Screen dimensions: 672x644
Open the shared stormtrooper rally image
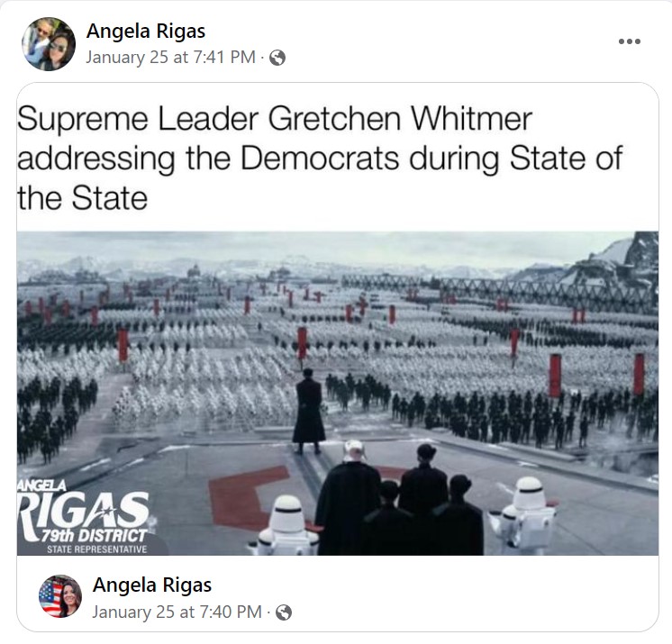coord(338,394)
